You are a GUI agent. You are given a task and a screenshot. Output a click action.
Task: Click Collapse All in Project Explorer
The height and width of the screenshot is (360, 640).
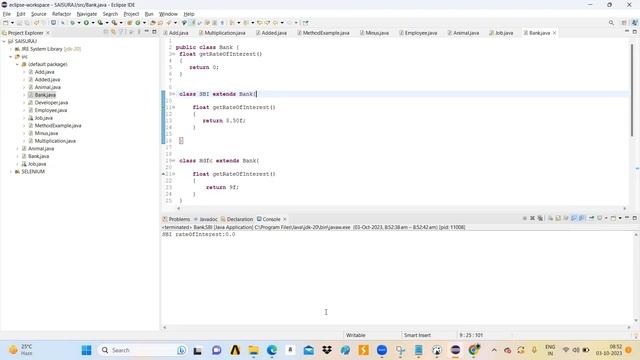(x=106, y=32)
